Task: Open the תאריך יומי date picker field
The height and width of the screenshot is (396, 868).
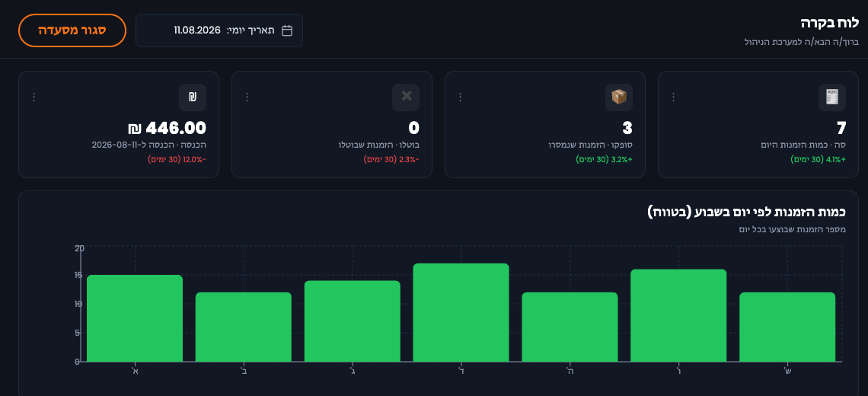Action: coord(219,30)
